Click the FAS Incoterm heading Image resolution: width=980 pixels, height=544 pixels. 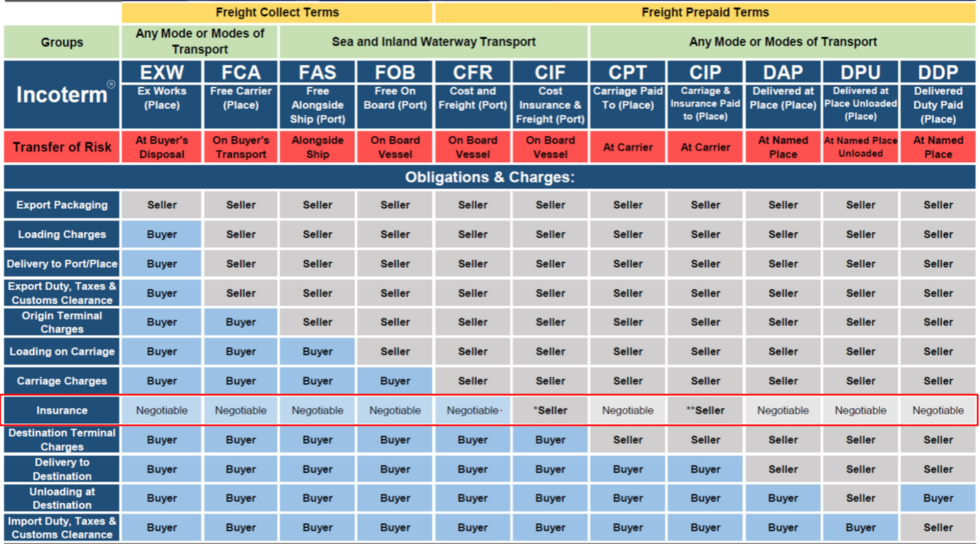[x=318, y=72]
